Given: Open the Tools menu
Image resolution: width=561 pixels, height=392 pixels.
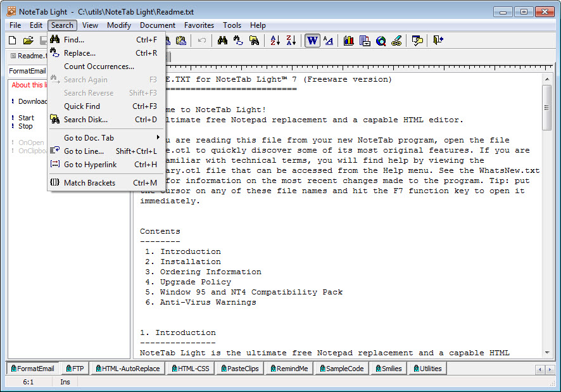Looking at the screenshot, I should pyautogui.click(x=232, y=25).
